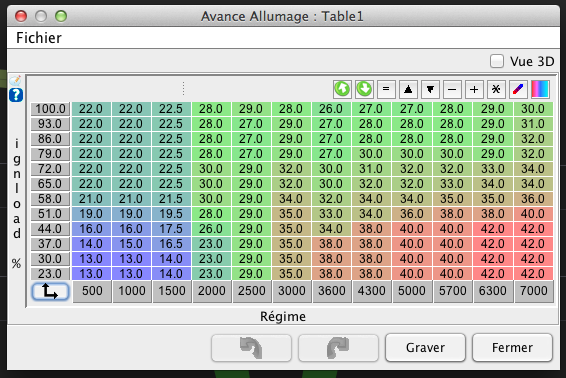The height and width of the screenshot is (378, 566).
Task: Select the 72.0 load row header
Action: (50, 169)
